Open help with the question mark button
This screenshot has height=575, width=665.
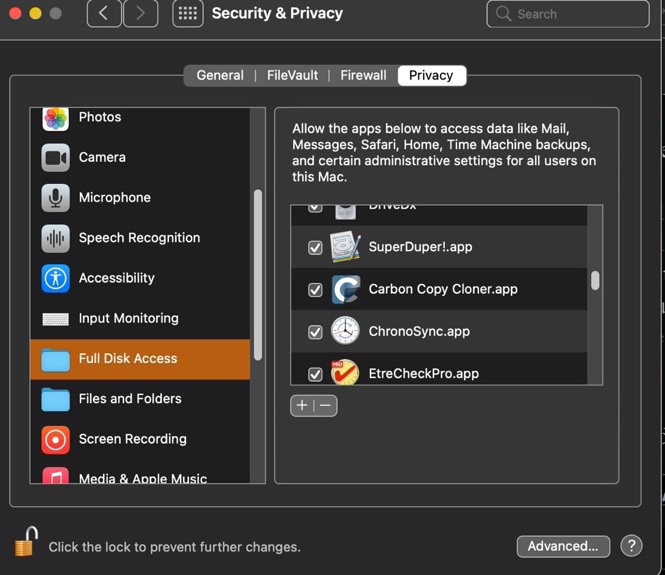(631, 546)
